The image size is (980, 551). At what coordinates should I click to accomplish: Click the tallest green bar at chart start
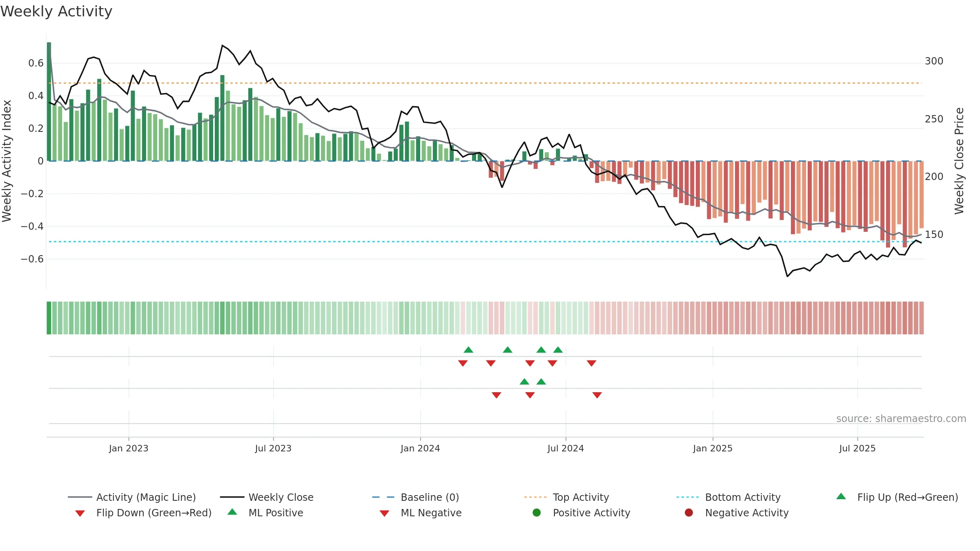[49, 101]
